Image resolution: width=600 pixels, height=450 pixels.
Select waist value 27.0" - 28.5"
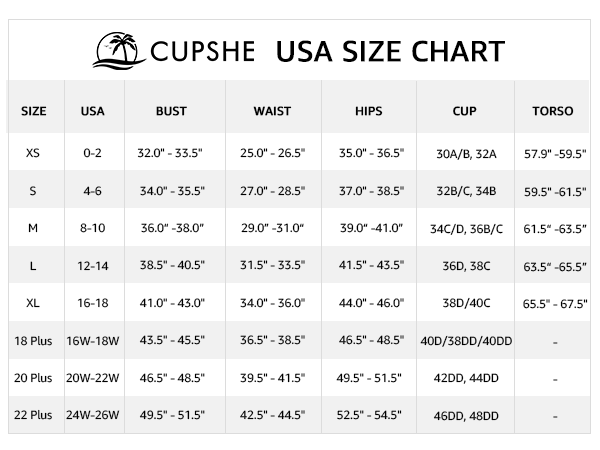[272, 191]
